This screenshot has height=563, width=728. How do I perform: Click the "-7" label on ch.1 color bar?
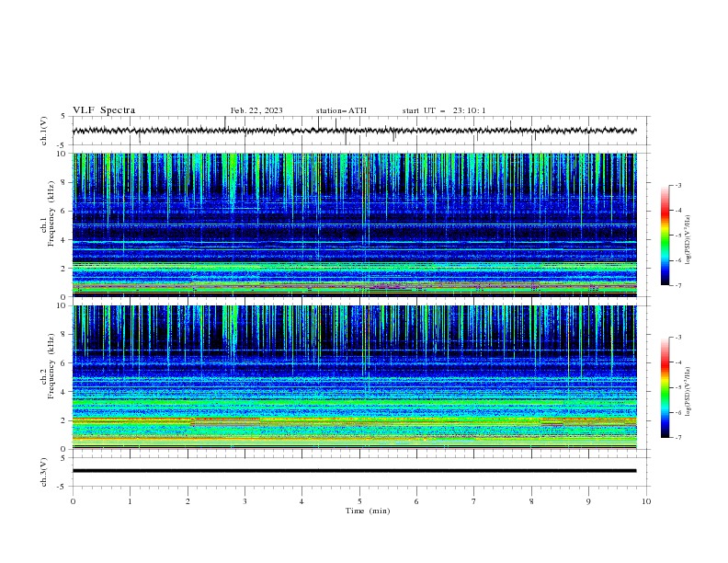(x=678, y=286)
